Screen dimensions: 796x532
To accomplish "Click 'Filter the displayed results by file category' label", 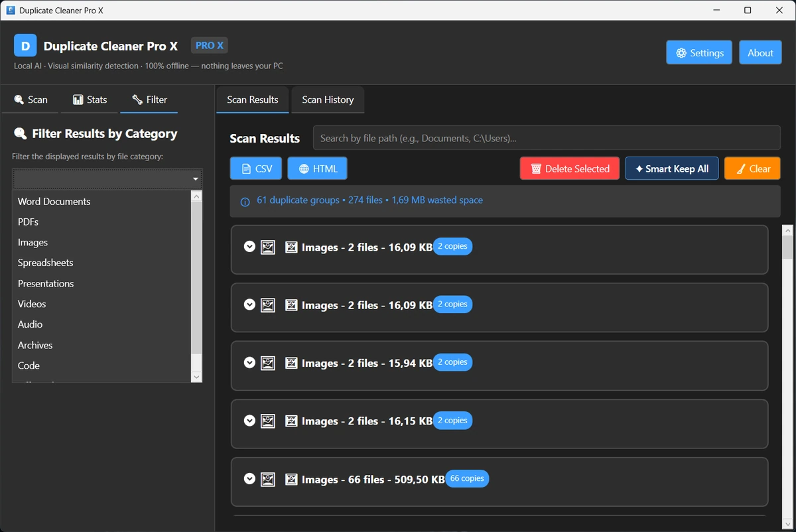I will point(88,157).
